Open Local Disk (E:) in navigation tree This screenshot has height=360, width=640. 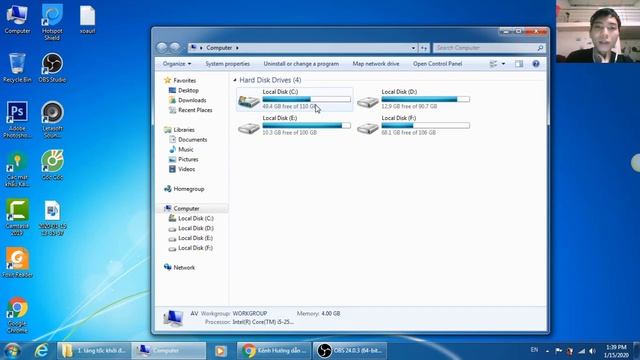196,238
